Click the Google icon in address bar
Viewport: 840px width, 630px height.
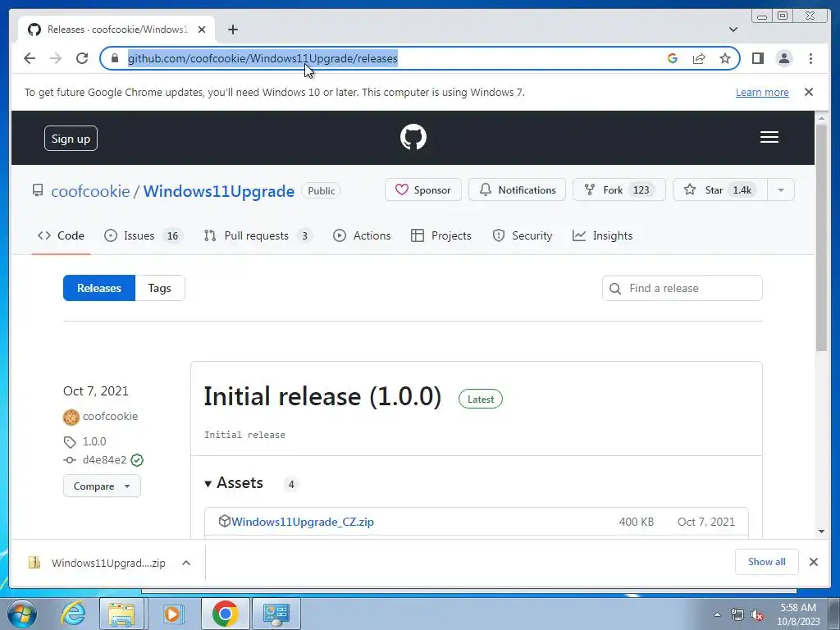(x=673, y=58)
